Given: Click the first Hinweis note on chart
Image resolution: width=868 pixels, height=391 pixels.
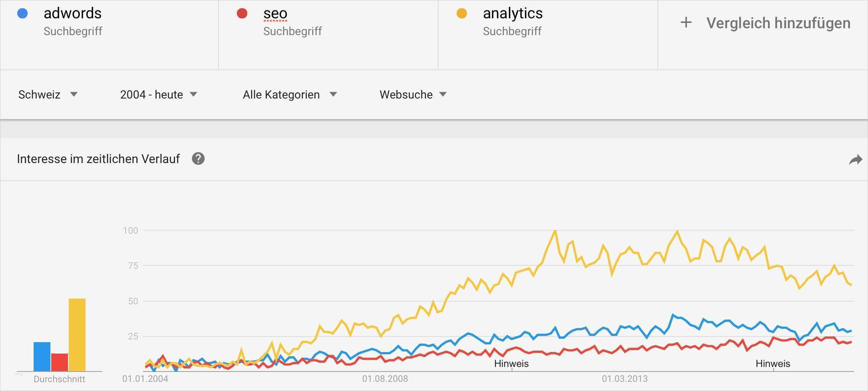Looking at the screenshot, I should click(511, 364).
